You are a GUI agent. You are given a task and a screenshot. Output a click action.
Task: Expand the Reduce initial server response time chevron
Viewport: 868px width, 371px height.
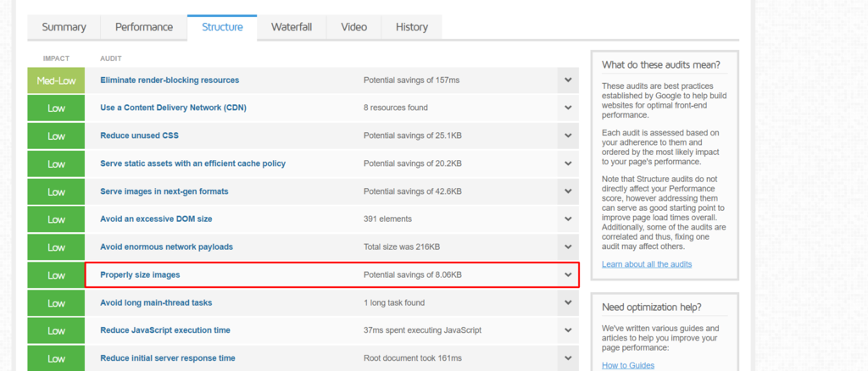(x=567, y=358)
